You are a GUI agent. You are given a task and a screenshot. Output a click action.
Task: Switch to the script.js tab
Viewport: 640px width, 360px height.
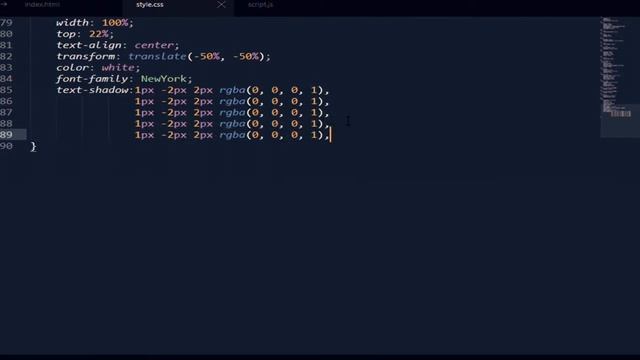coord(260,4)
